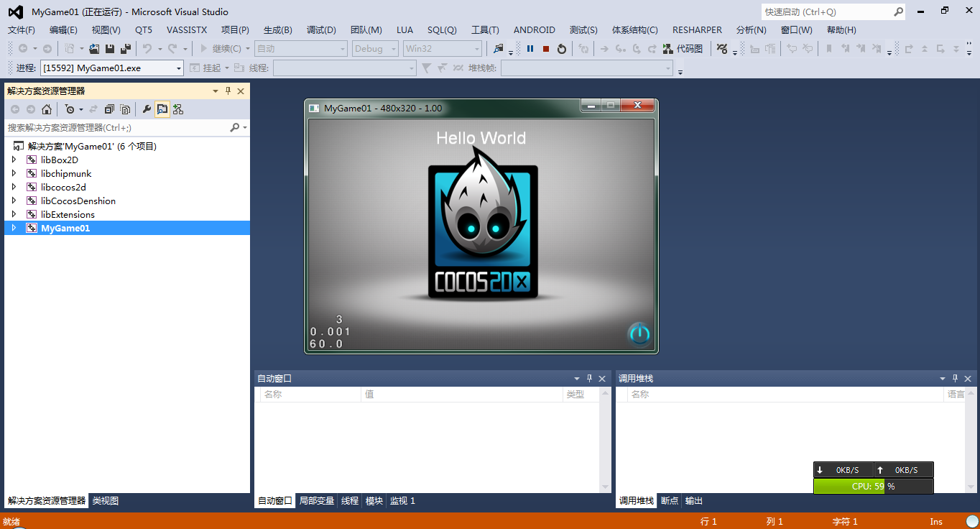980x529 pixels.
Task: Open the VASSISTX menu
Action: click(x=187, y=30)
